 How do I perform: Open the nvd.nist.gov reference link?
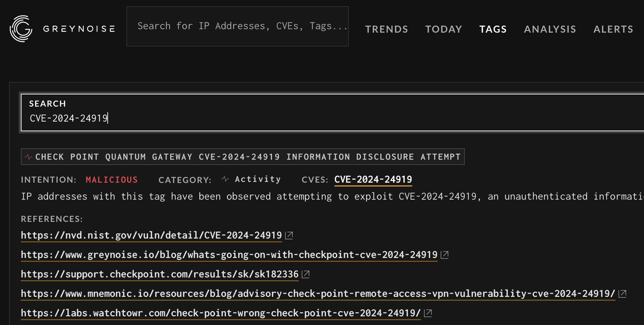[x=151, y=235]
